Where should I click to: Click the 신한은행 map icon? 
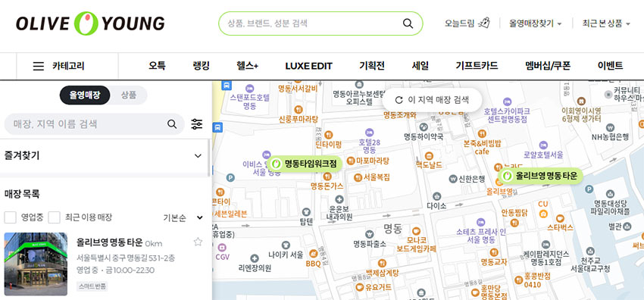pos(453,179)
